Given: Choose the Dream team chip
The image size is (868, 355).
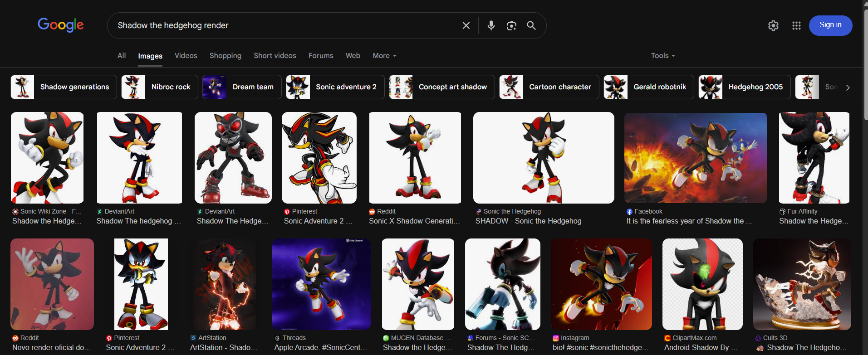Looking at the screenshot, I should [x=242, y=87].
